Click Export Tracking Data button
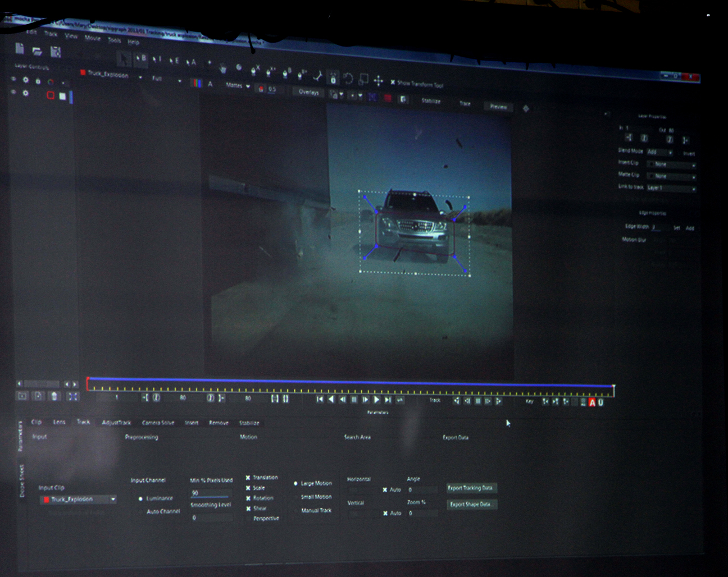The image size is (728, 577). click(470, 488)
